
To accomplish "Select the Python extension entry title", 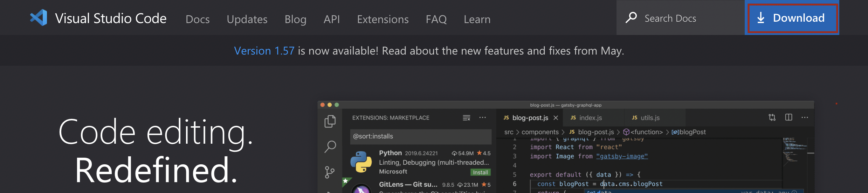I will click(390, 153).
